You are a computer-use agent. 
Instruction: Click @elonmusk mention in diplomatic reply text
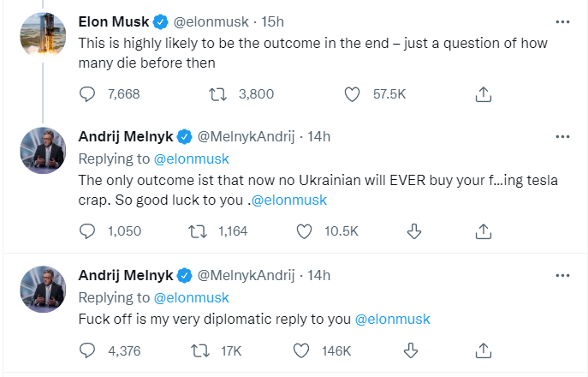pos(392,320)
